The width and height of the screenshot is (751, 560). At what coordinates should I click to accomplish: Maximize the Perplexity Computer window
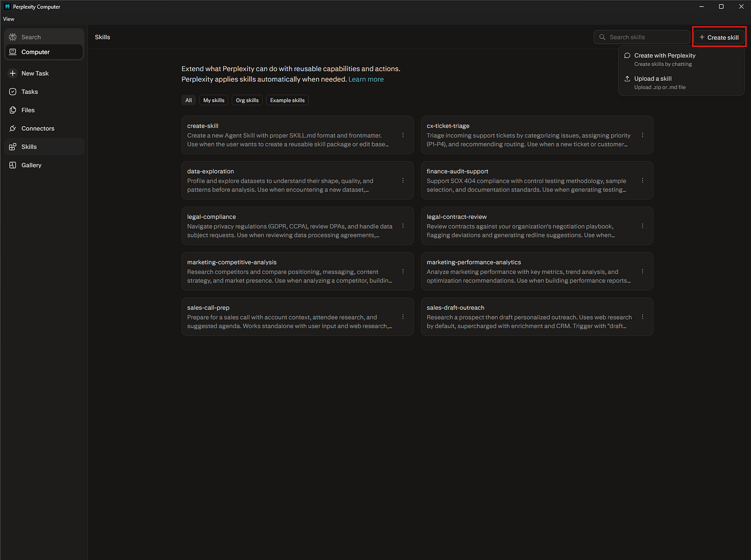pyautogui.click(x=721, y=7)
